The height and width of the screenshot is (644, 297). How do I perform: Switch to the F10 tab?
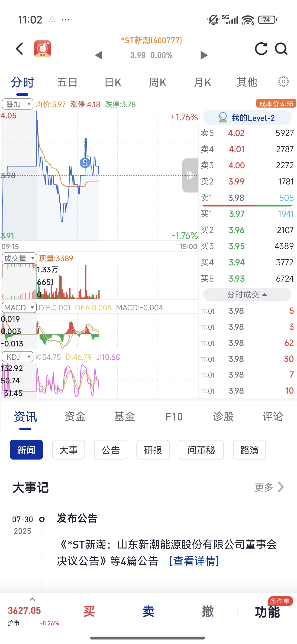point(174,417)
